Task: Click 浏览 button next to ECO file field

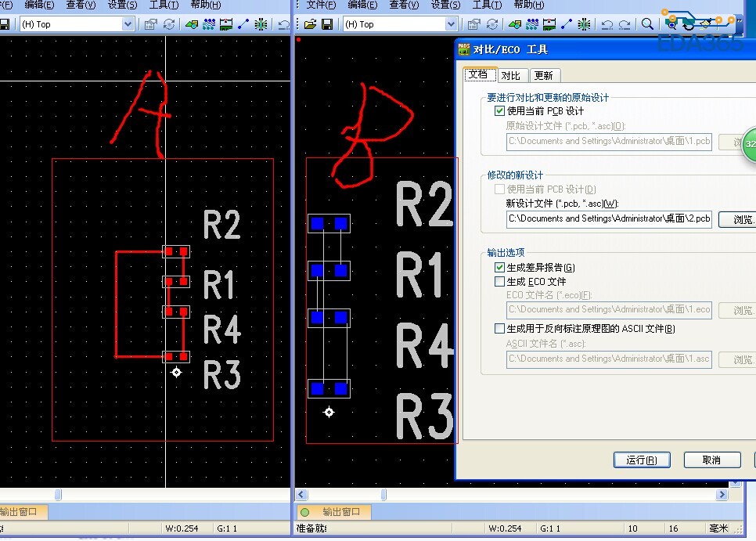Action: 737,310
